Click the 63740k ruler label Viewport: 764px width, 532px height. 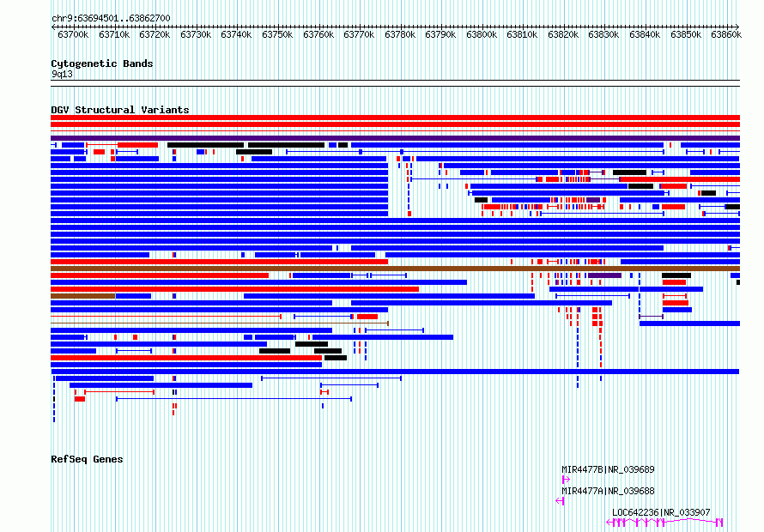coord(236,34)
